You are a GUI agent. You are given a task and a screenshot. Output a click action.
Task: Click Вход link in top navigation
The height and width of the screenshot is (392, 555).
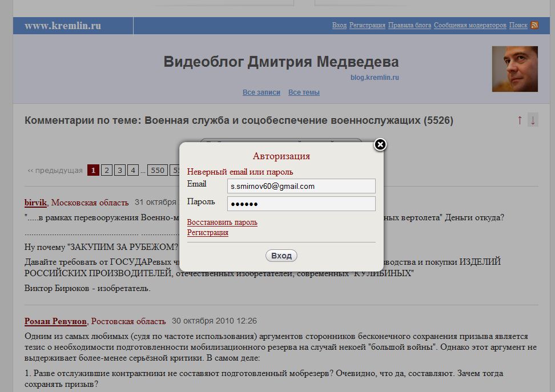[339, 25]
